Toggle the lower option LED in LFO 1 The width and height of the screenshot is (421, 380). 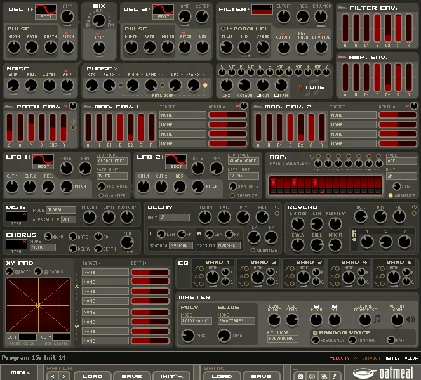pyautogui.click(x=101, y=195)
